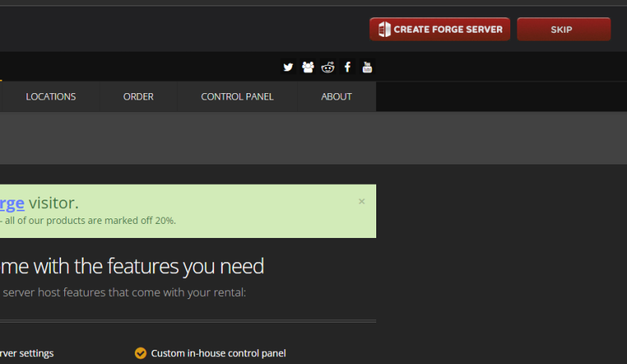Screen dimensions: 627x364
Task: Open the YouTube social icon
Action: pyautogui.click(x=367, y=67)
